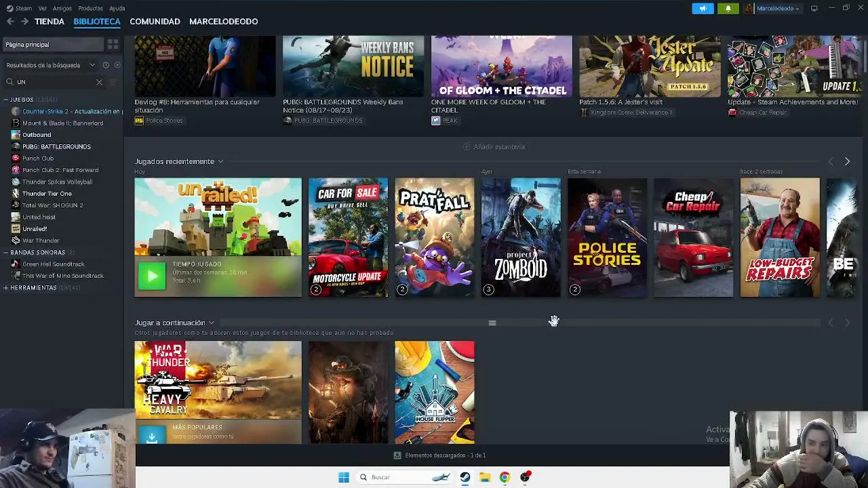Image resolution: width=868 pixels, height=488 pixels.
Task: Open the Elementos descargados downloads bar
Action: point(440,455)
